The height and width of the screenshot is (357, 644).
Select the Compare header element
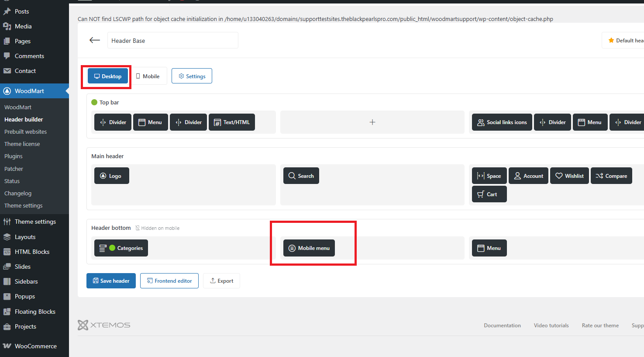[611, 176]
